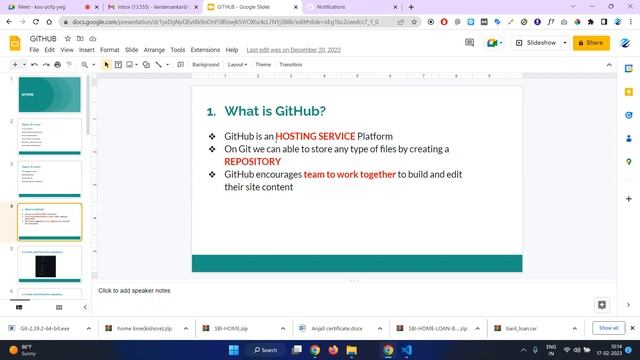This screenshot has width=640, height=360.
Task: Redo the last action
Action: click(x=46, y=64)
